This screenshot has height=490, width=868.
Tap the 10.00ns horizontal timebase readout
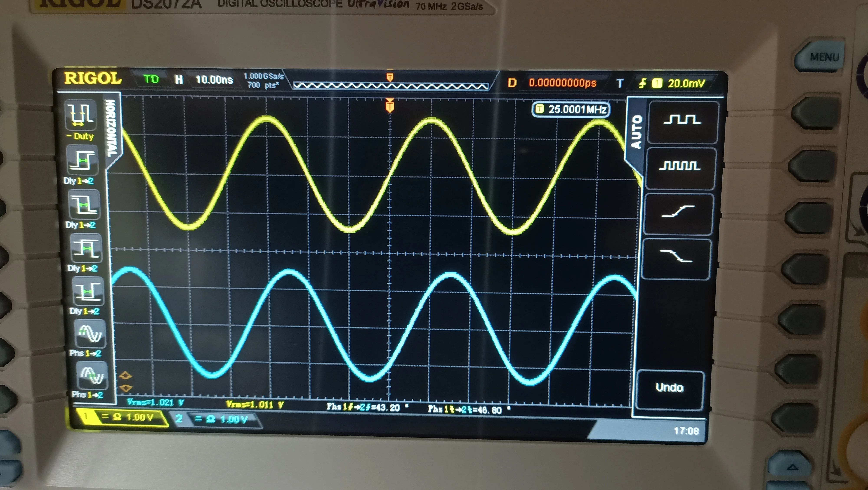point(214,79)
